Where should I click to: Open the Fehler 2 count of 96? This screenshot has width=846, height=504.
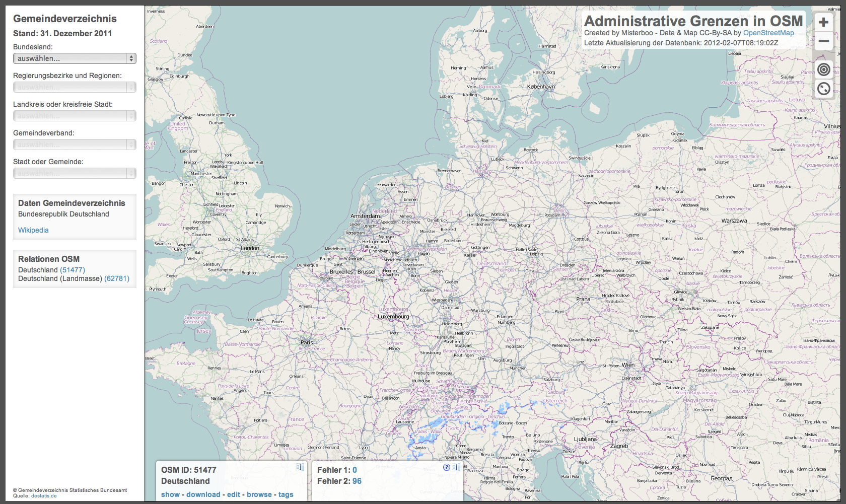(357, 481)
